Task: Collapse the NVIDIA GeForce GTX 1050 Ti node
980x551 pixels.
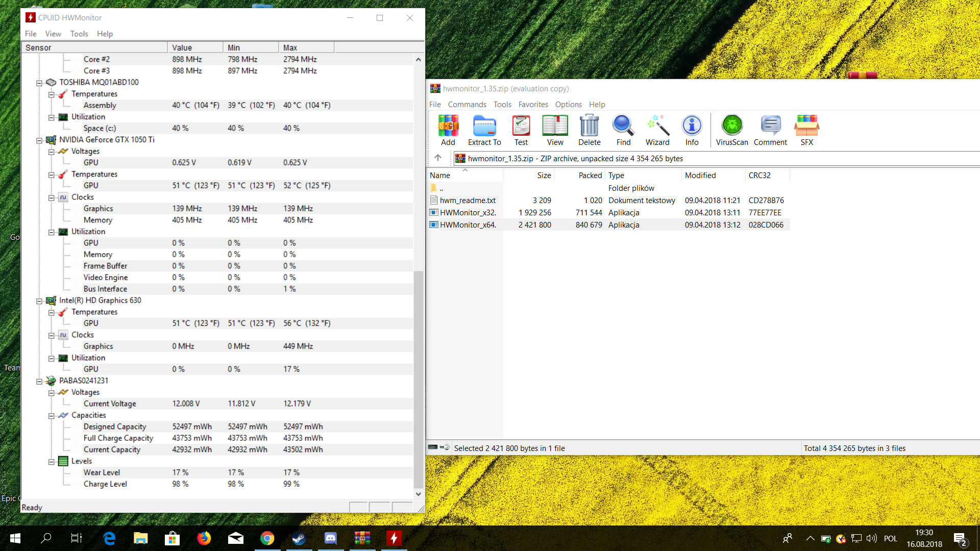Action: click(x=39, y=140)
